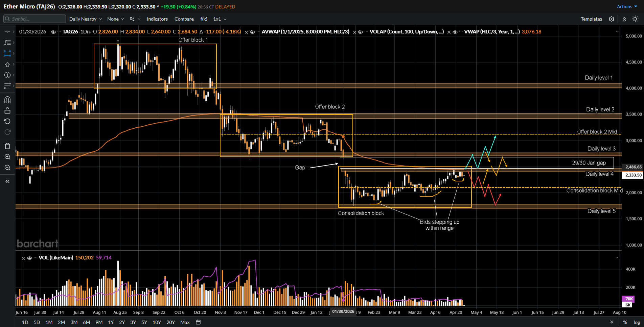Collapse the header with double chevron
Screen dimensions: 644x327
[624, 19]
